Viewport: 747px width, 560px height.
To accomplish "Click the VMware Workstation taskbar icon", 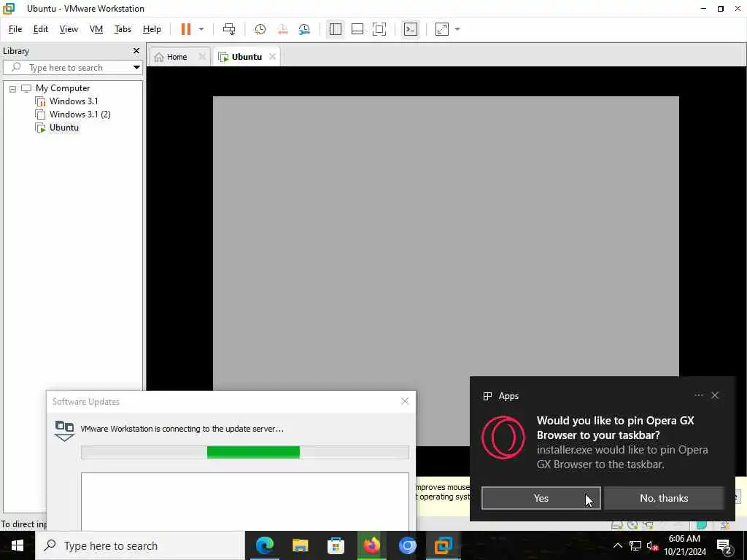I will coord(443,545).
